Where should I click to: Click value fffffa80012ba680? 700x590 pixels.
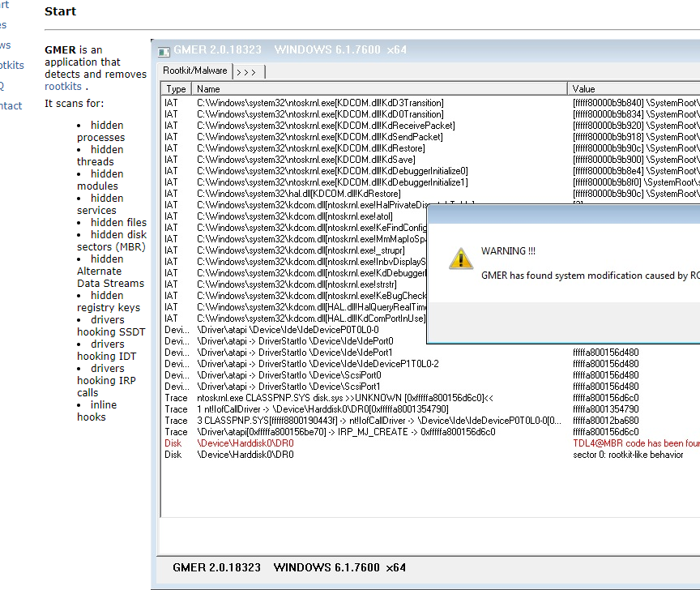point(606,421)
